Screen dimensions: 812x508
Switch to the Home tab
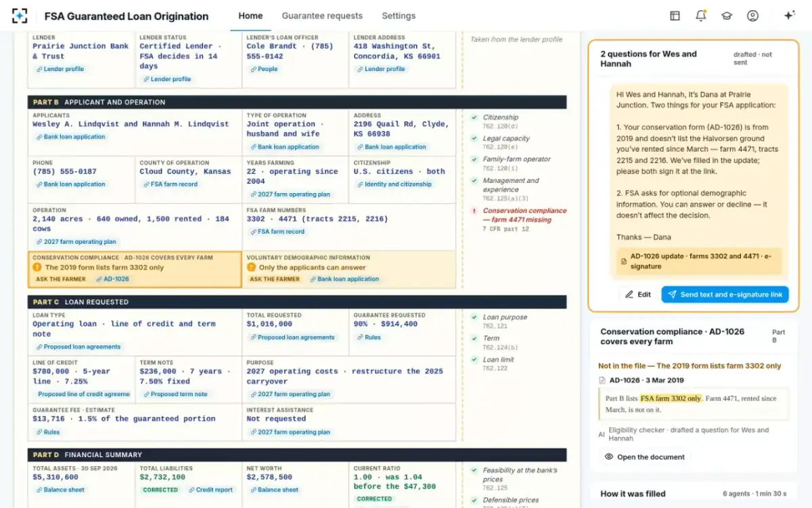tap(250, 16)
